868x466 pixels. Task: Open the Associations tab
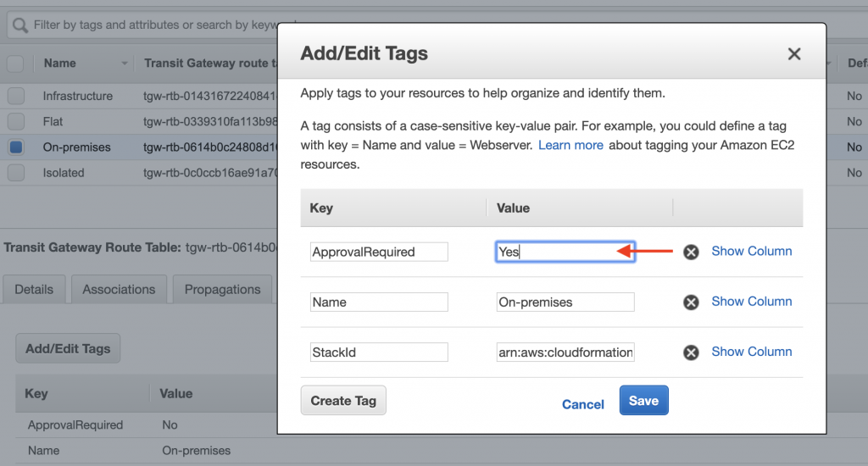point(119,289)
